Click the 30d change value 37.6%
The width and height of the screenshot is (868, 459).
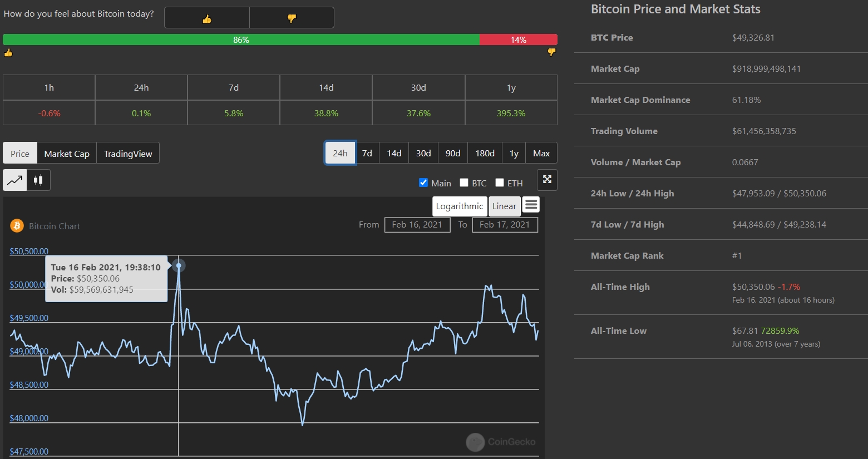tap(418, 113)
